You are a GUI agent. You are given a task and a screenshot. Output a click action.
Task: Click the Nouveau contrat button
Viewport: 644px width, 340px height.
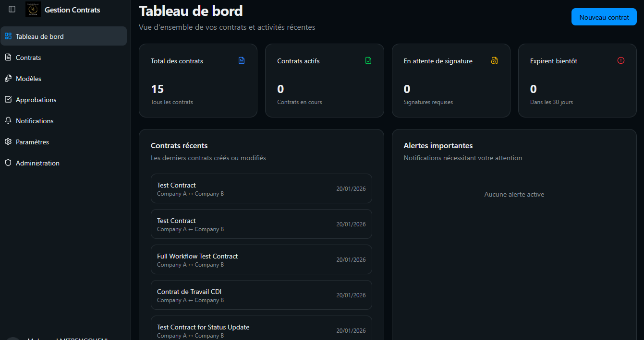tap(604, 17)
